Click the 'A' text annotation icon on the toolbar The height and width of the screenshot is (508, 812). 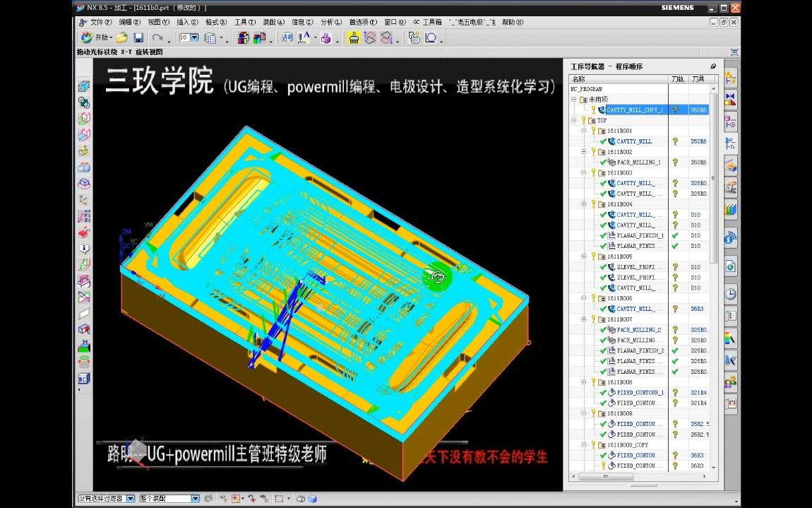pos(301,37)
